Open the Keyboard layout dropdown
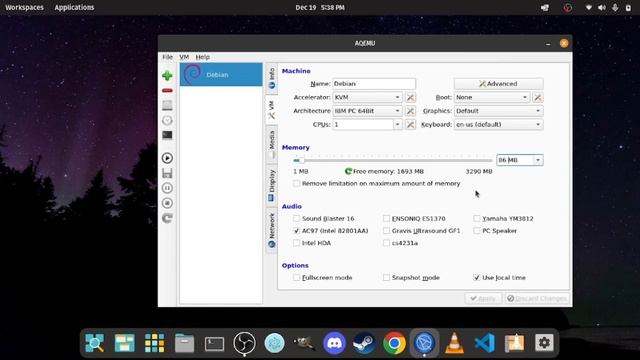The height and width of the screenshot is (360, 640). (498, 124)
